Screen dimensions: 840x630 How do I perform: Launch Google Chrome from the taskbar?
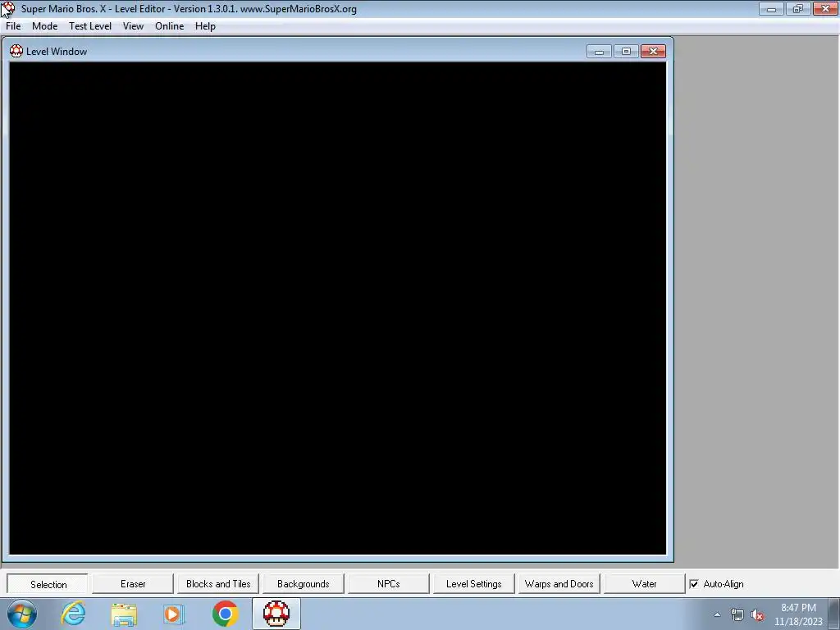[x=225, y=614]
